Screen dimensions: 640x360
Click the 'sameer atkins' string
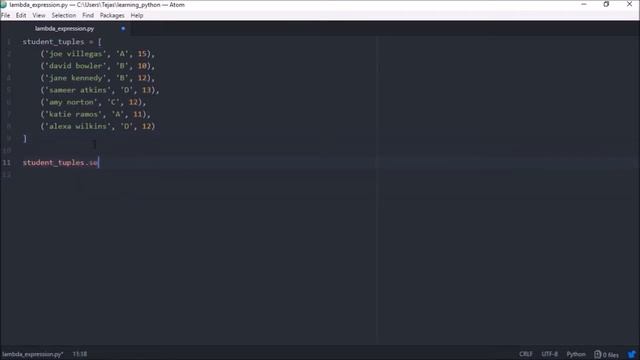79,90
